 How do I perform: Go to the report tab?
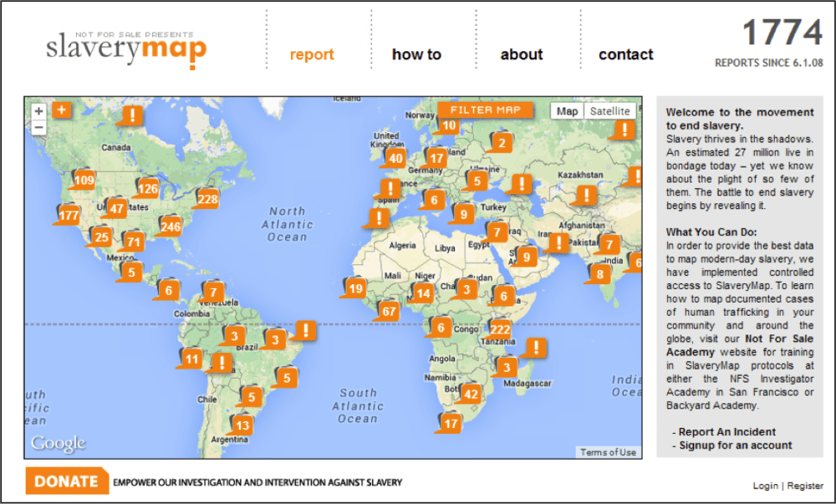tap(312, 54)
